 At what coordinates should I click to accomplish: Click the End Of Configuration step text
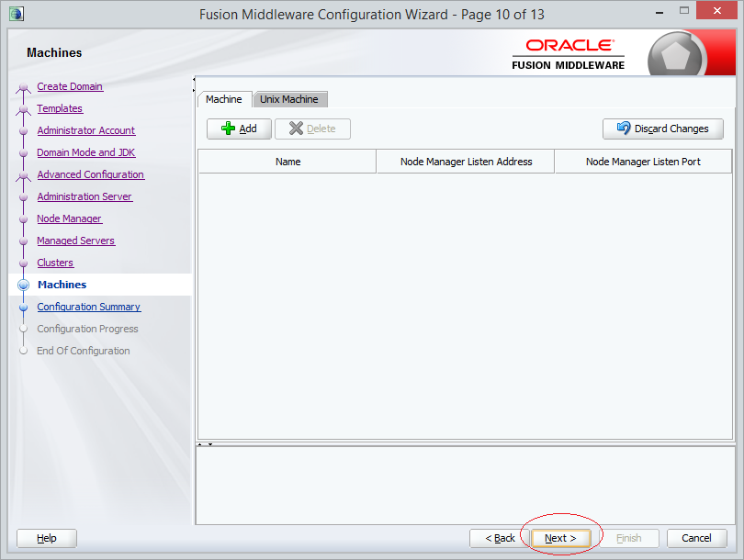(x=83, y=351)
